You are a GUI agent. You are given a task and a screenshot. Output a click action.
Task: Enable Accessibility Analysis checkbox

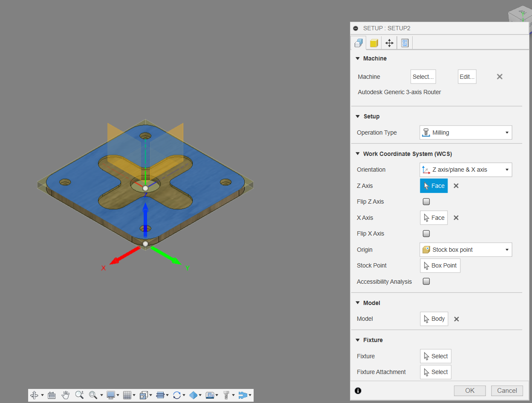coord(426,282)
